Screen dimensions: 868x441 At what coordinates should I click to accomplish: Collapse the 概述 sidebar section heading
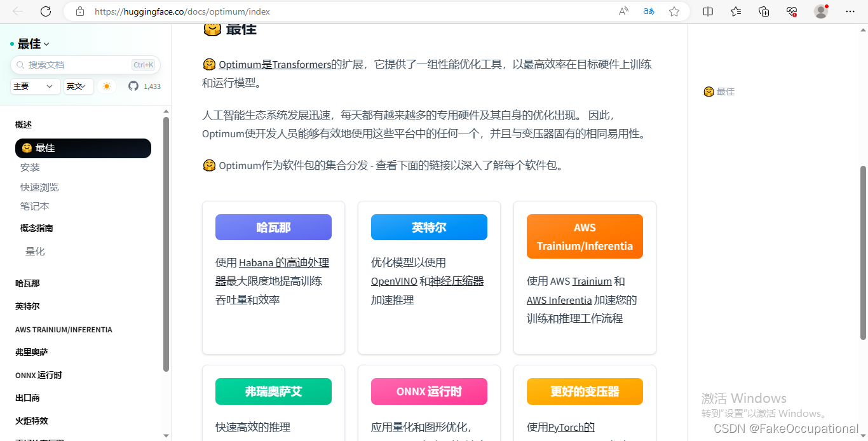point(24,125)
